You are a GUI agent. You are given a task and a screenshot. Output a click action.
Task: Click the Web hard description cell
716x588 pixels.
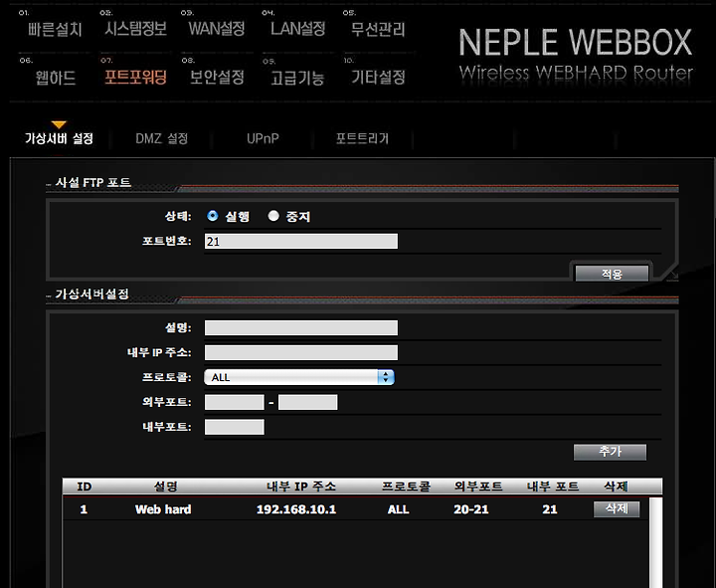pyautogui.click(x=163, y=509)
